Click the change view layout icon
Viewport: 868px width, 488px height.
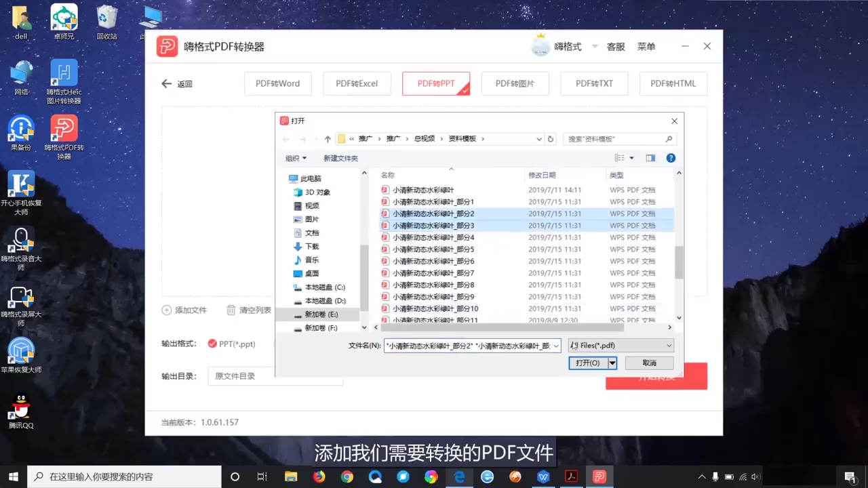coord(619,158)
